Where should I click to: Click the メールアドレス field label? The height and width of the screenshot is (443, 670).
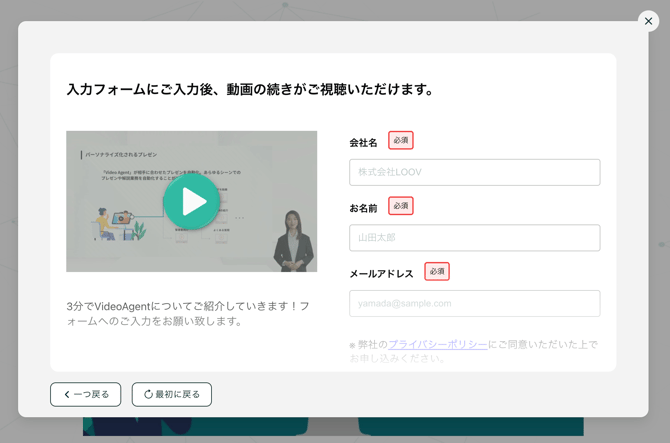click(x=381, y=274)
